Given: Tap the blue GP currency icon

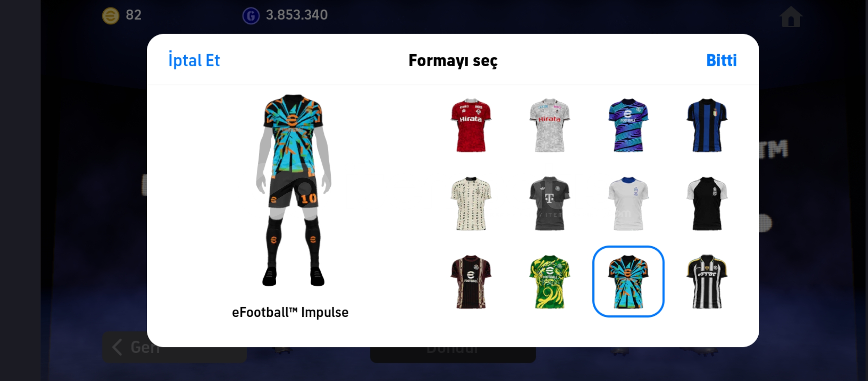Looking at the screenshot, I should click(x=251, y=16).
